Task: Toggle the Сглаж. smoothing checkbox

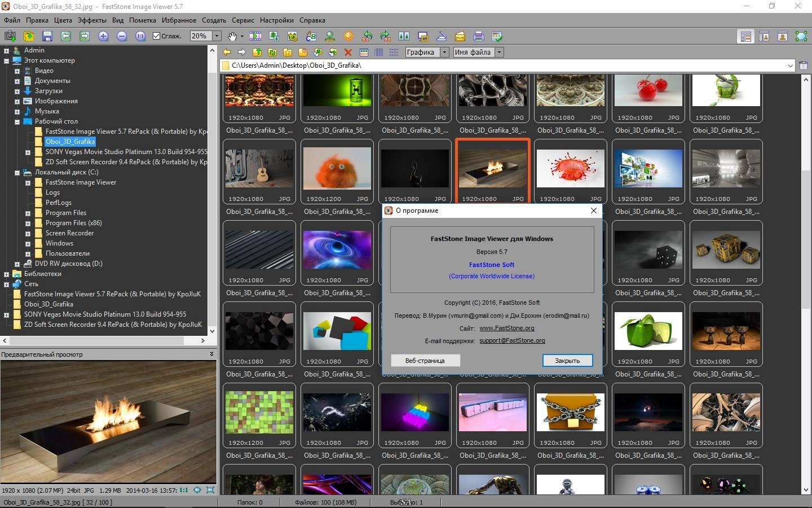Action: coord(157,36)
